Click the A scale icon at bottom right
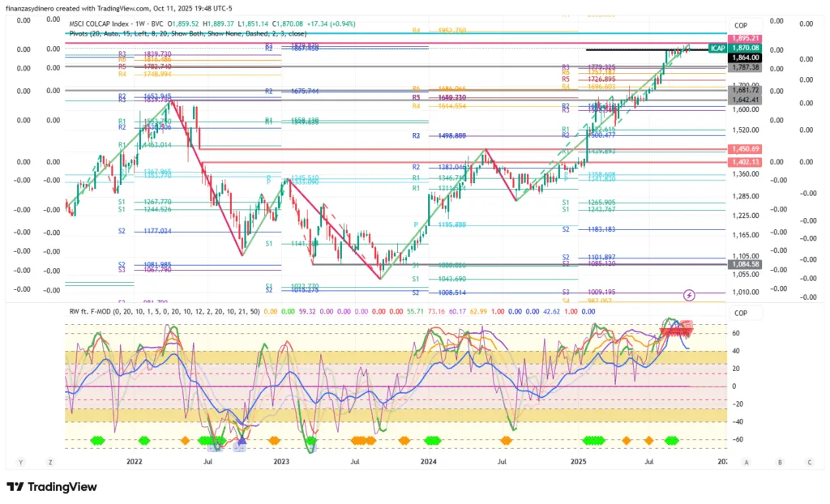830x504 pixels. click(747, 462)
